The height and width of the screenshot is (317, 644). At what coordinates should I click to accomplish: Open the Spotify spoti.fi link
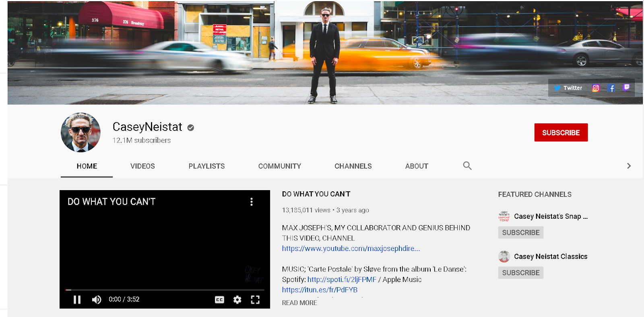(x=342, y=280)
